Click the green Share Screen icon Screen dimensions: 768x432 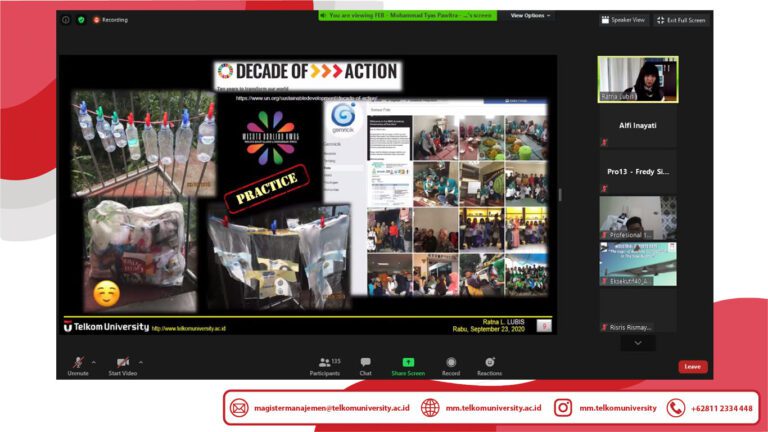408,363
